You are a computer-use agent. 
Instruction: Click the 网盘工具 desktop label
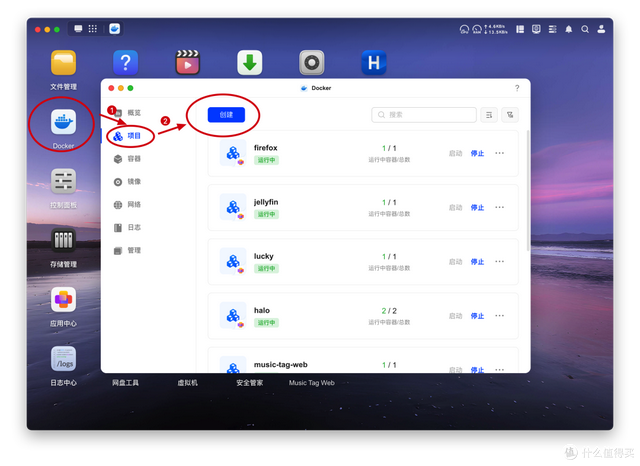[x=125, y=383]
